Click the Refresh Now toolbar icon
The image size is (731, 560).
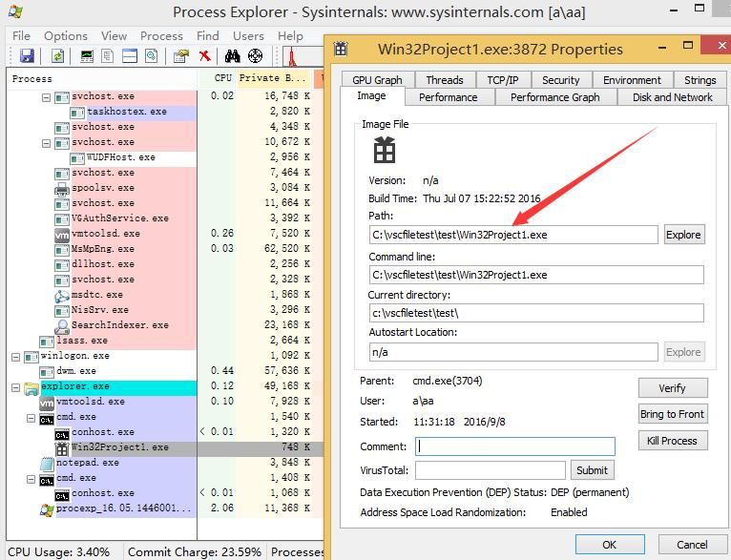57,56
